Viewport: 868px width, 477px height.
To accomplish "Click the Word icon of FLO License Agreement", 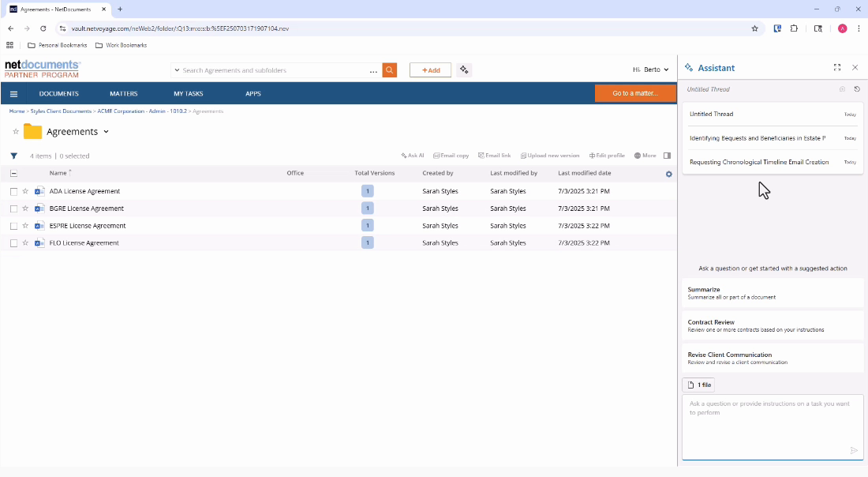I will pos(39,242).
